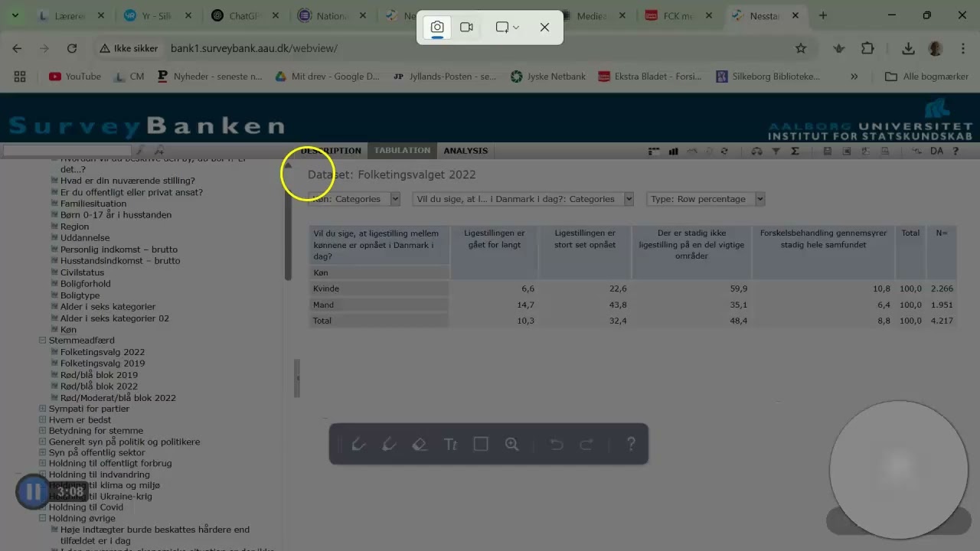The width and height of the screenshot is (980, 551).
Task: Collapse the Stemmeadfærd tree group
Action: (43, 341)
